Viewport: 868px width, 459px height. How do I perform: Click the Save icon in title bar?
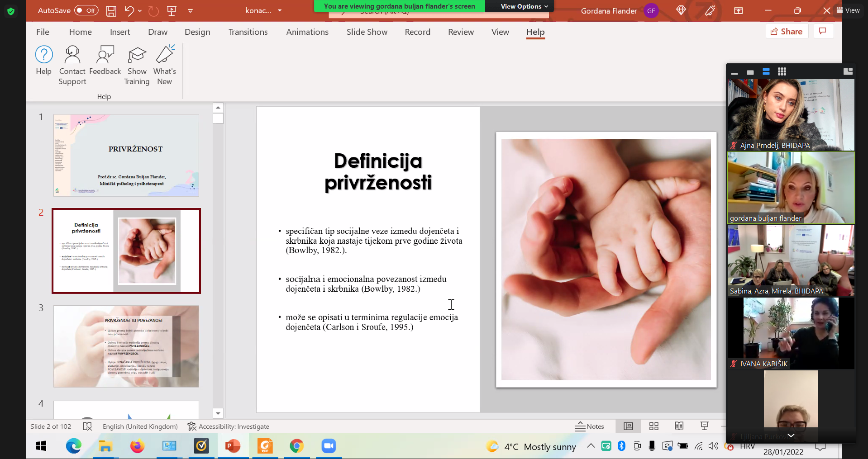tap(111, 11)
